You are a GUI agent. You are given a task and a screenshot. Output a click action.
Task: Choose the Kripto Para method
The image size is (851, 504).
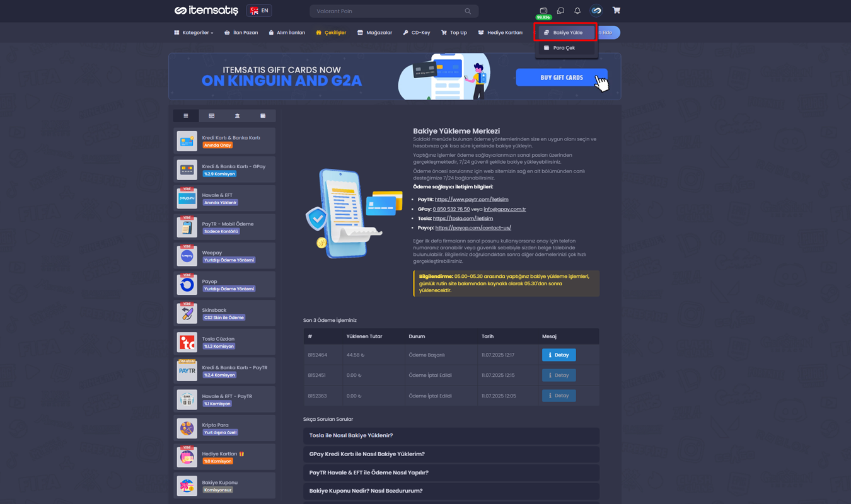(x=224, y=428)
